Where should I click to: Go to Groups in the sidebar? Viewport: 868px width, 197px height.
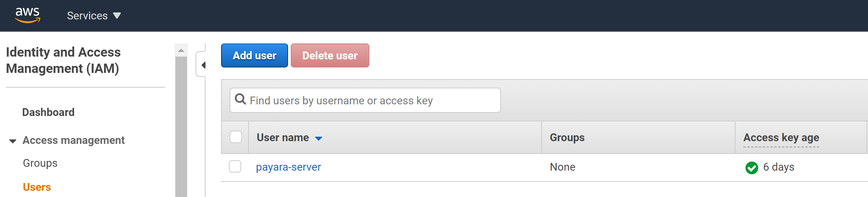click(x=40, y=163)
